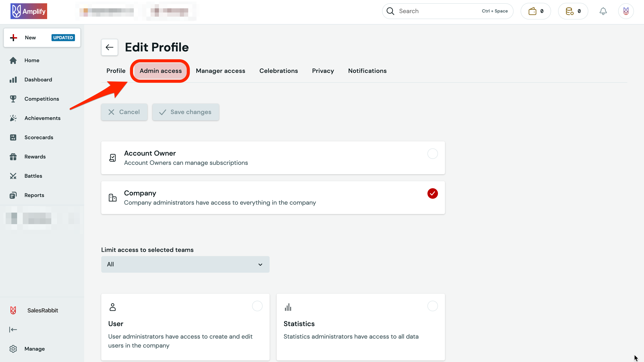Open the teams dropdown showing All
Image resolution: width=644 pixels, height=362 pixels.
[185, 264]
